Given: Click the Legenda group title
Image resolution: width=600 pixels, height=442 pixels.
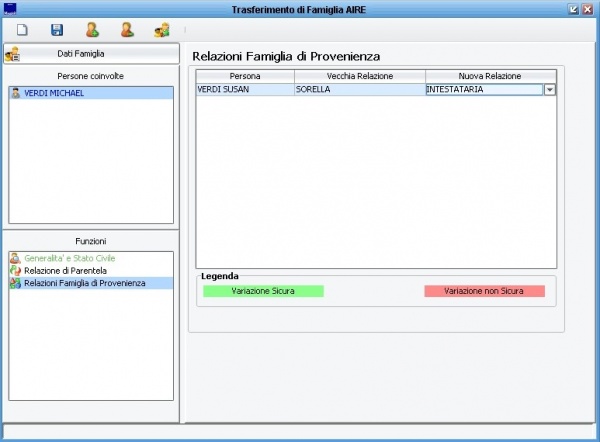Looking at the screenshot, I should coord(220,276).
